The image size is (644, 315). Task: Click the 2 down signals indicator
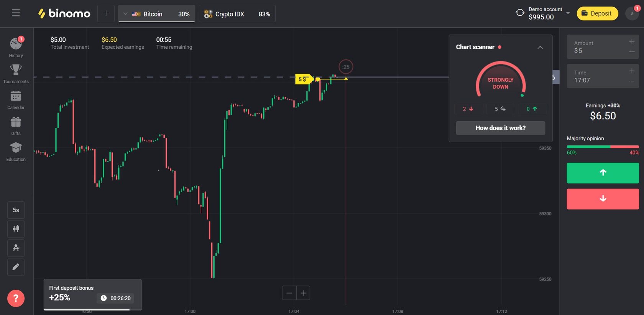pyautogui.click(x=468, y=109)
